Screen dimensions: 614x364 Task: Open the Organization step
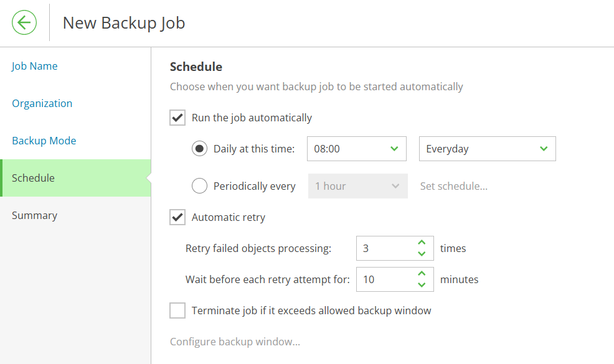(x=42, y=103)
